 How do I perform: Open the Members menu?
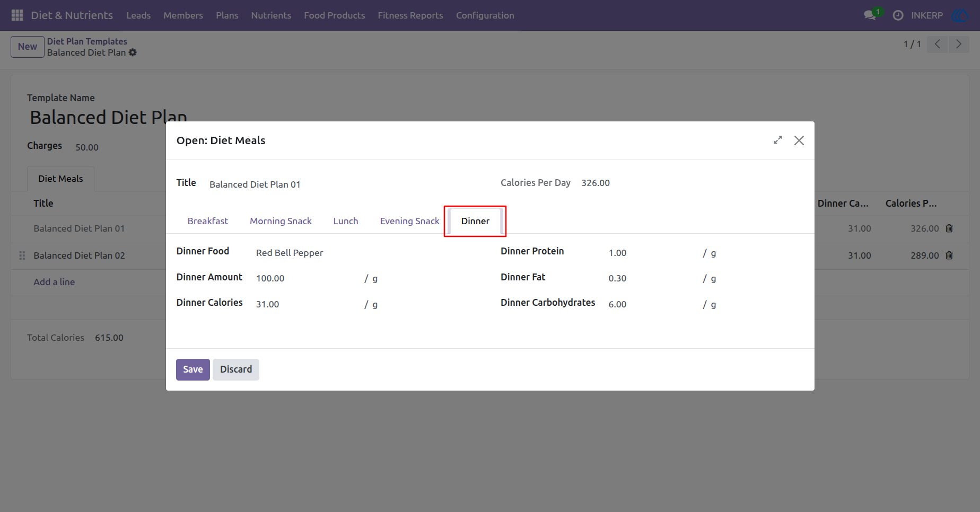pos(183,15)
